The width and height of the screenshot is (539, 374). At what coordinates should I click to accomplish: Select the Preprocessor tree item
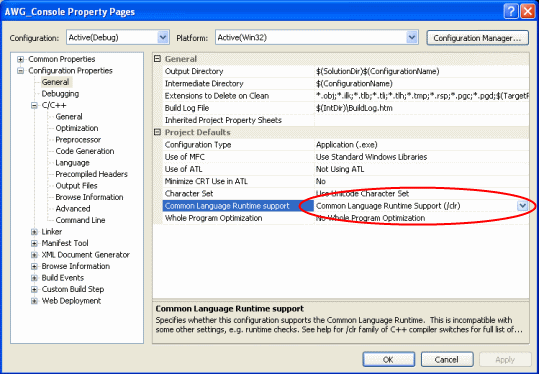pyautogui.click(x=78, y=140)
